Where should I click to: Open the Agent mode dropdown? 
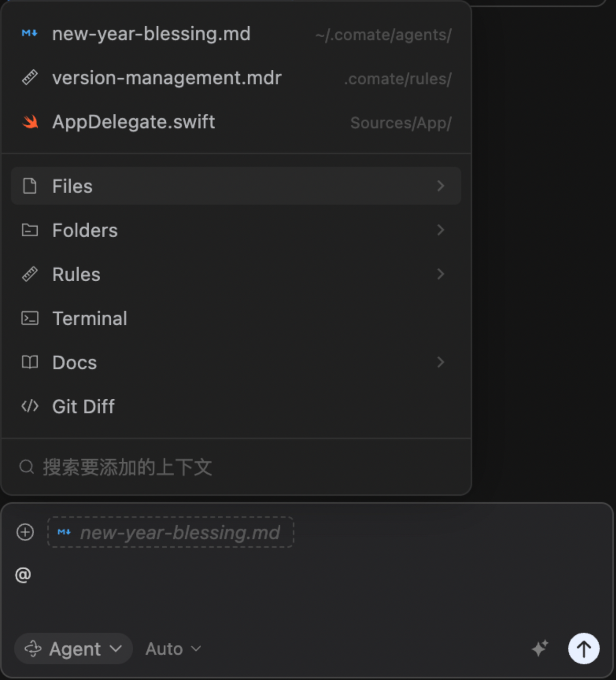pyautogui.click(x=73, y=649)
